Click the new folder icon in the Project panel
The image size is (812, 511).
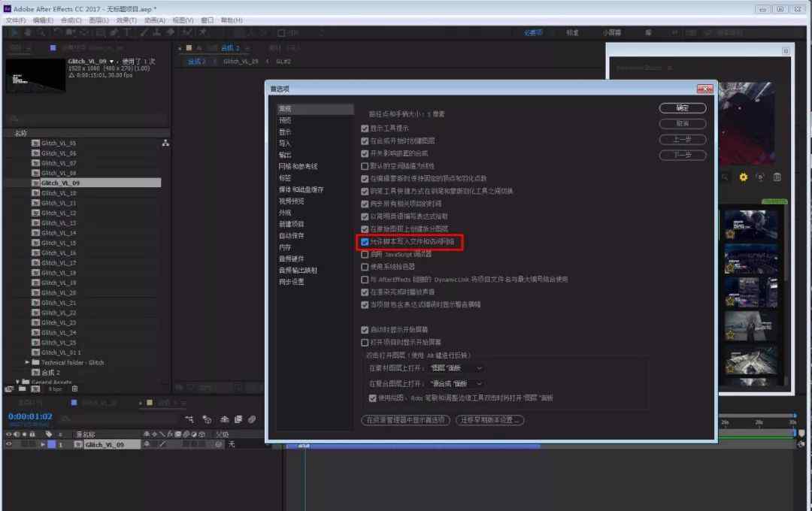[x=22, y=389]
